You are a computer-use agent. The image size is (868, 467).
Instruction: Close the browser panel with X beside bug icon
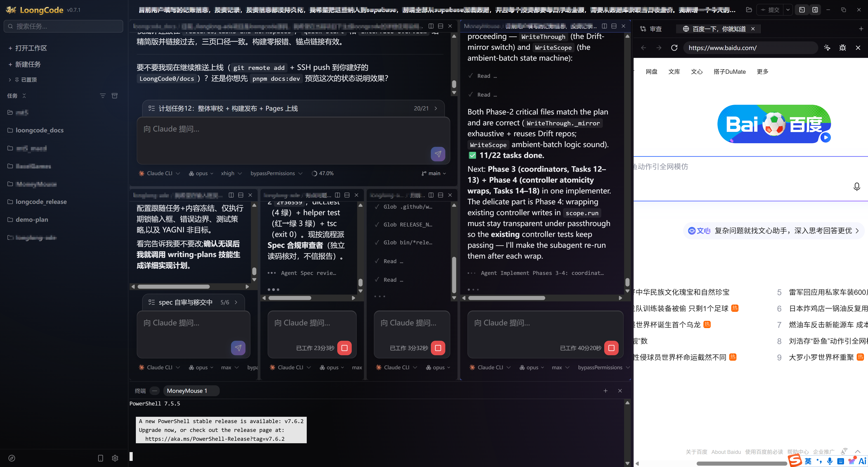(x=858, y=48)
